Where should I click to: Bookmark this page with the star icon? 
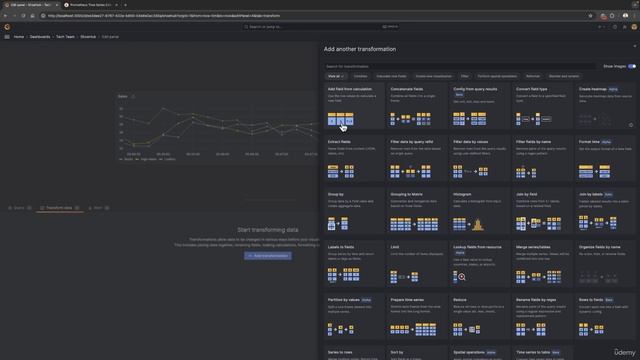click(590, 16)
